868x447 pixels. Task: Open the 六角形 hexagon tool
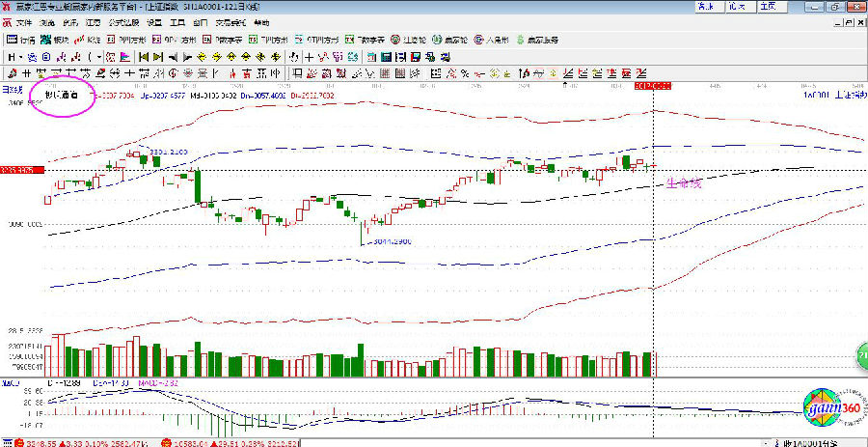pos(492,41)
